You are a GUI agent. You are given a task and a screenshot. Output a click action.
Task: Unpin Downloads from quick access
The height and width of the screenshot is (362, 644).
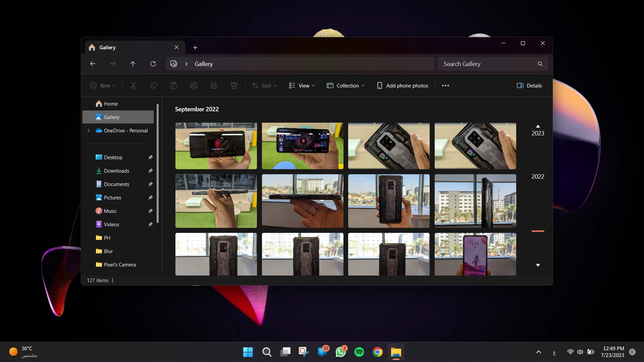tap(150, 171)
